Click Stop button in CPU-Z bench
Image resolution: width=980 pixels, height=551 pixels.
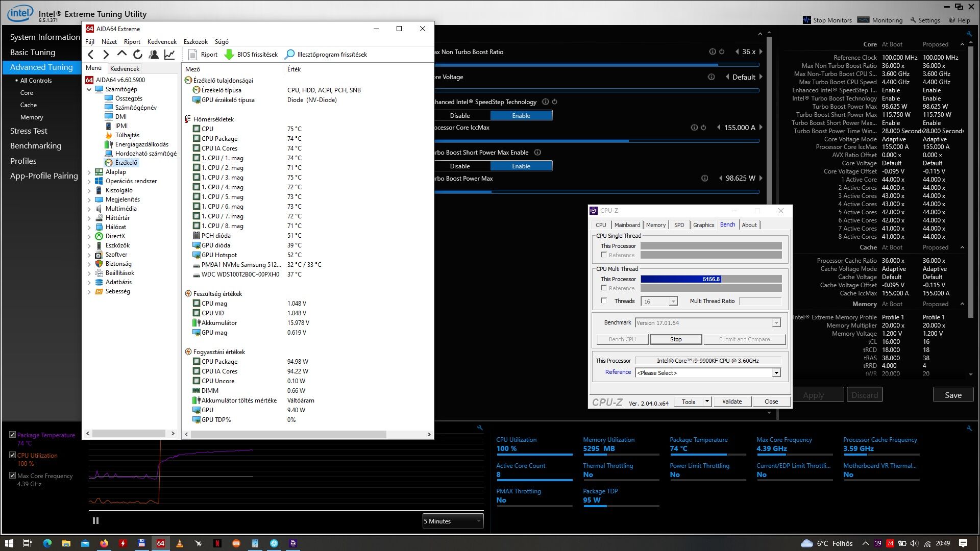coord(675,339)
